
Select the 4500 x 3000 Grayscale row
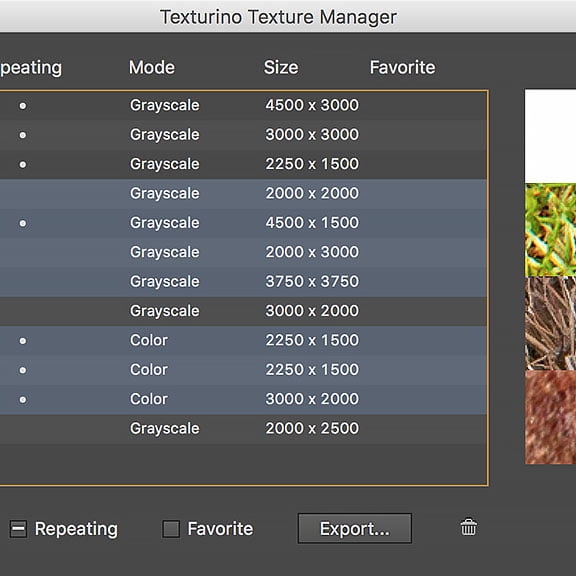pyautogui.click(x=243, y=105)
